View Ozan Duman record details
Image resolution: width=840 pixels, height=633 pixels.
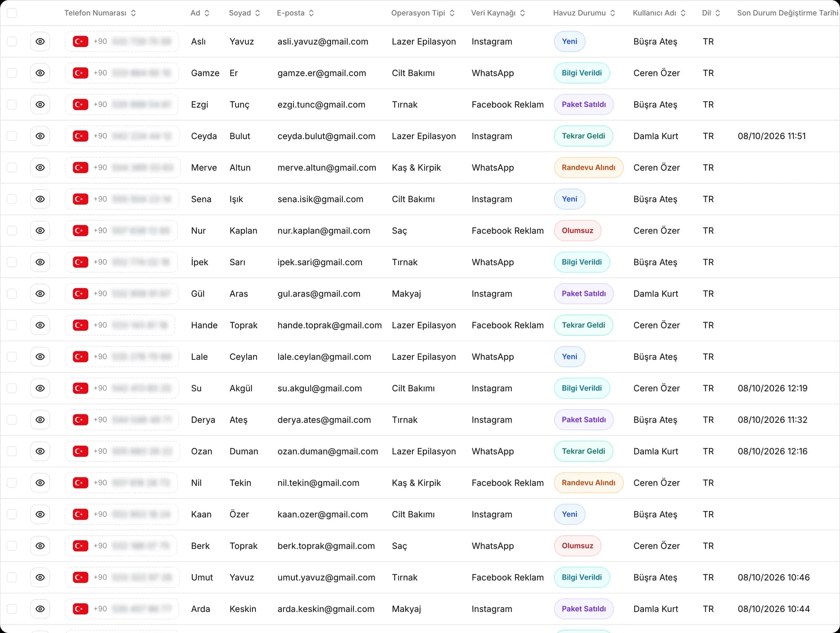40,451
